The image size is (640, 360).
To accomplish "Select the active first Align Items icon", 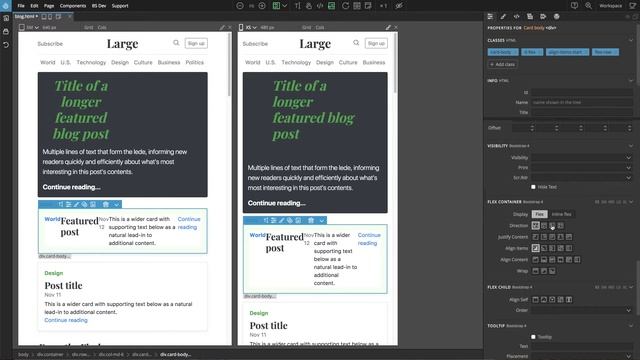I will click(x=536, y=248).
